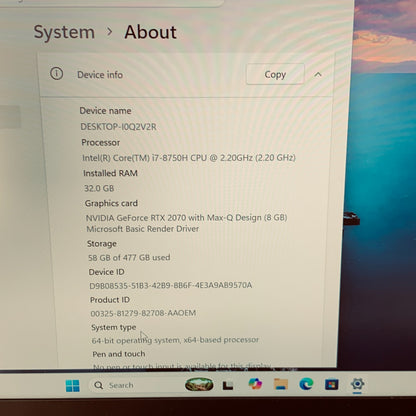Open Microsoft Store from taskbar
This screenshot has height=416, width=416.
(x=332, y=384)
